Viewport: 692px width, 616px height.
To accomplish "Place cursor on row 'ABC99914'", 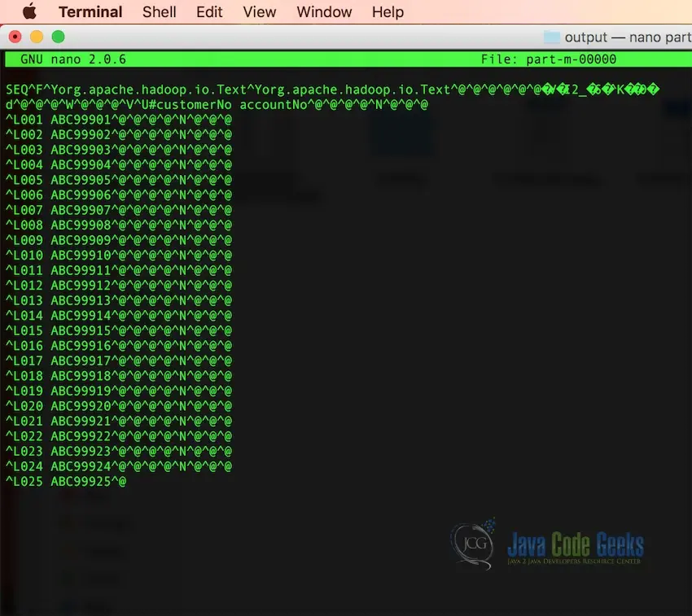I will pyautogui.click(x=118, y=316).
